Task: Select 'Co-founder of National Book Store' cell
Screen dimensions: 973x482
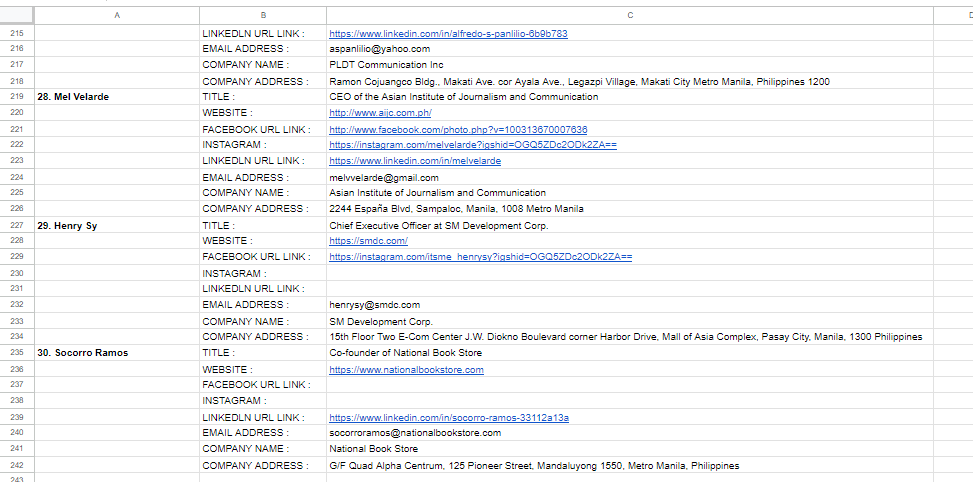Action: [630, 352]
